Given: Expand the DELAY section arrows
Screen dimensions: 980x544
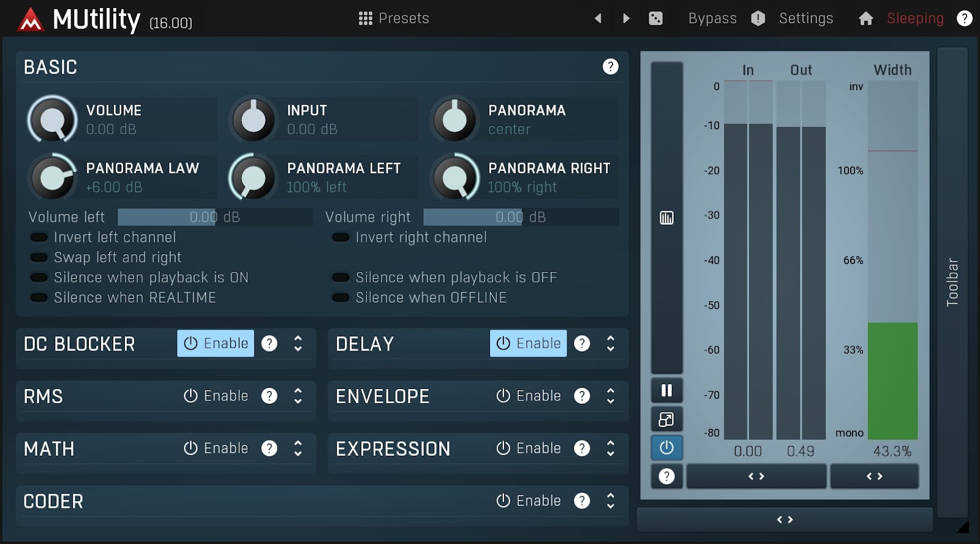Looking at the screenshot, I should click(611, 344).
